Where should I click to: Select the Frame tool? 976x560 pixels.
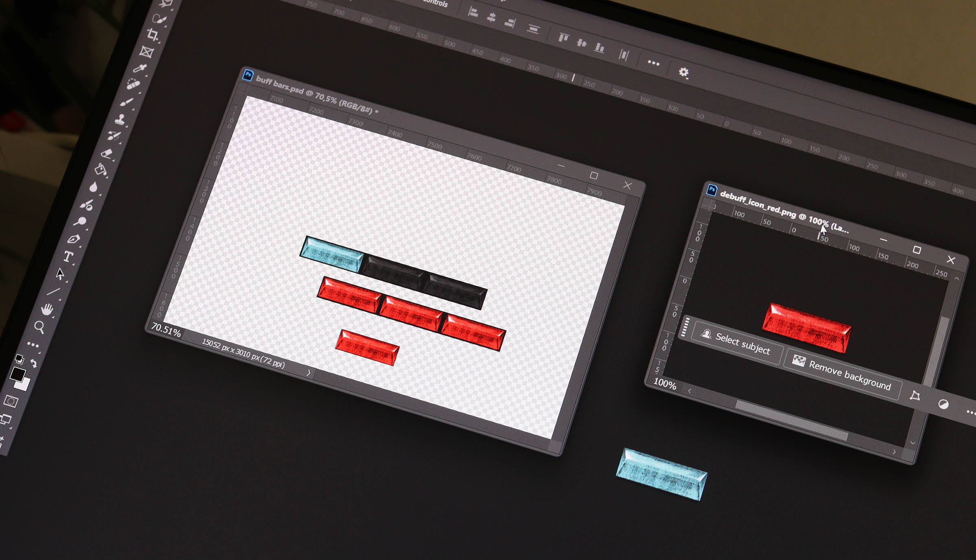[x=146, y=52]
